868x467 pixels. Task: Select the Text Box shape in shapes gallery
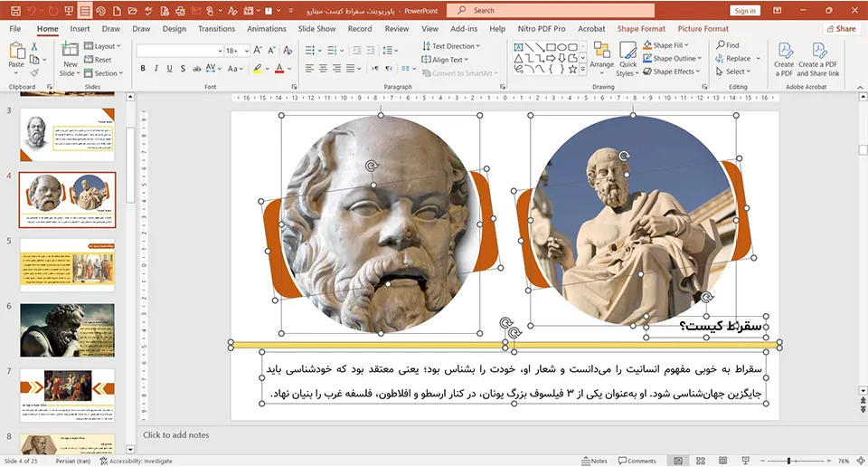pyautogui.click(x=518, y=47)
